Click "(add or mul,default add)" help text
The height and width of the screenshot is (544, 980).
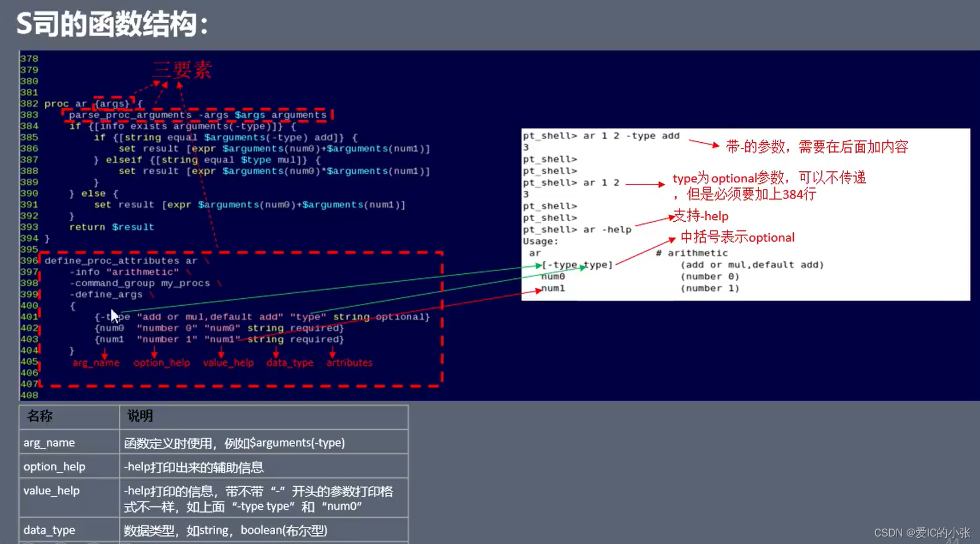click(x=752, y=265)
